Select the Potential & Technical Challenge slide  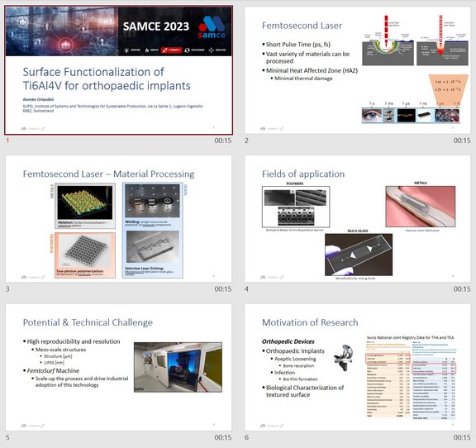[x=118, y=367]
